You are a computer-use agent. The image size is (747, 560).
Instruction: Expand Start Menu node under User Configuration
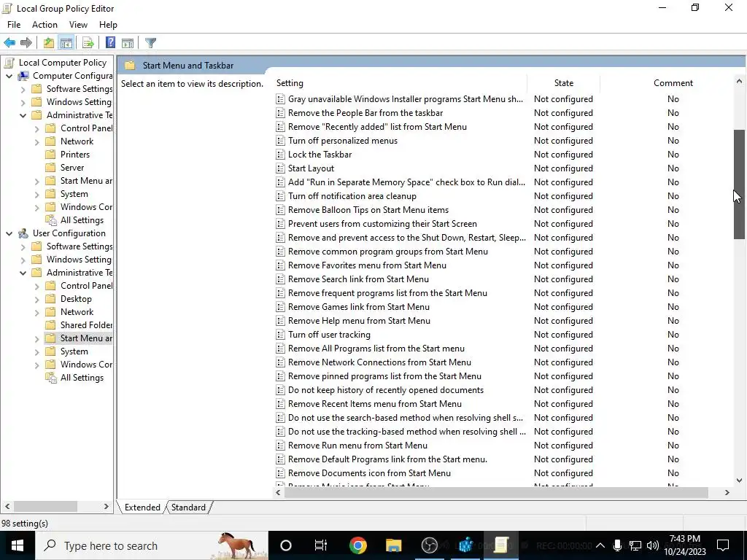coord(36,338)
